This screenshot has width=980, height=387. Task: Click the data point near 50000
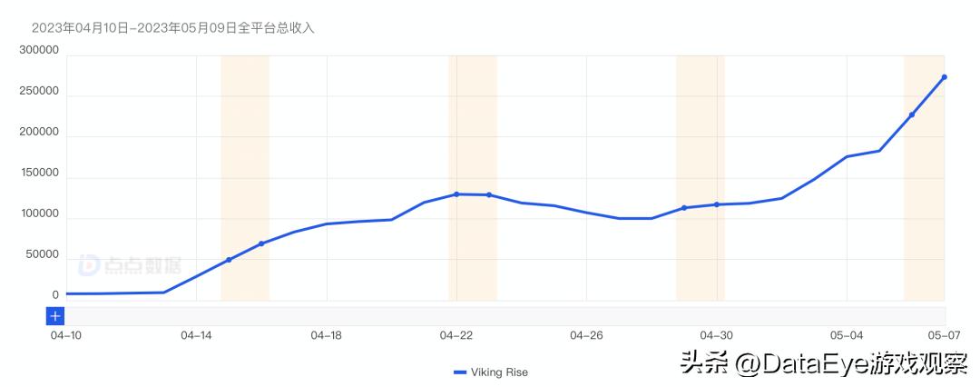pyautogui.click(x=229, y=260)
